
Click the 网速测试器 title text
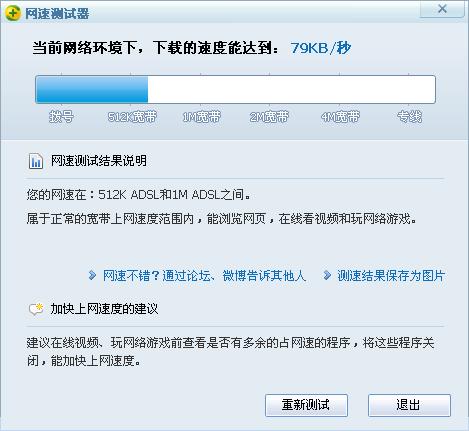tap(57, 14)
